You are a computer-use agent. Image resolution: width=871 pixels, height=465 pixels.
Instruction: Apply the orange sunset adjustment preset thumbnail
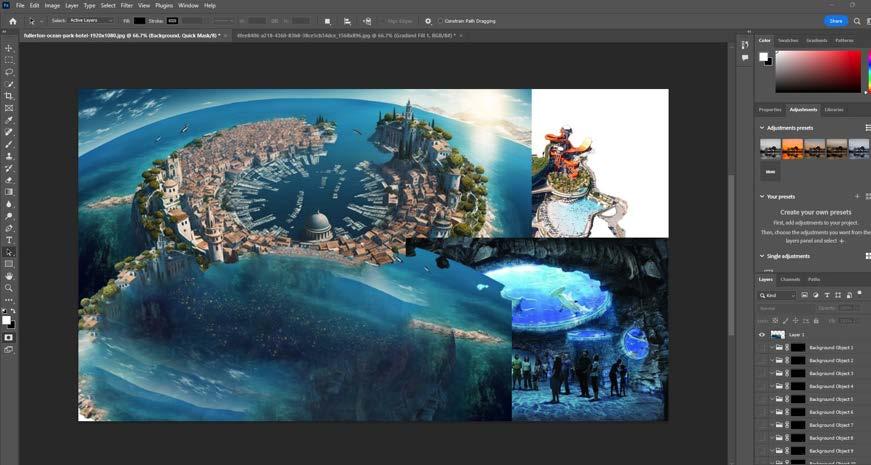click(792, 148)
